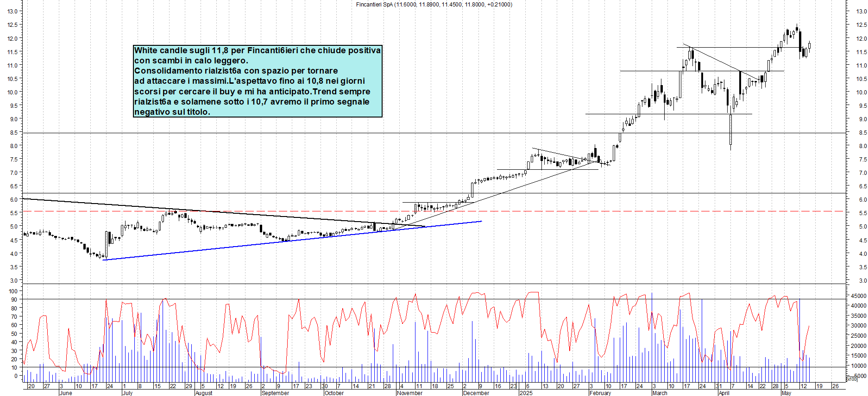The height and width of the screenshot is (396, 868).
Task: Click the March month label
Action: click(x=660, y=393)
